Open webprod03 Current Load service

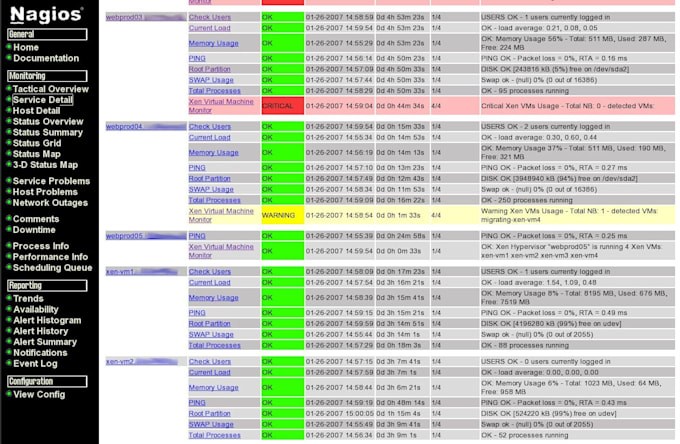[210, 28]
